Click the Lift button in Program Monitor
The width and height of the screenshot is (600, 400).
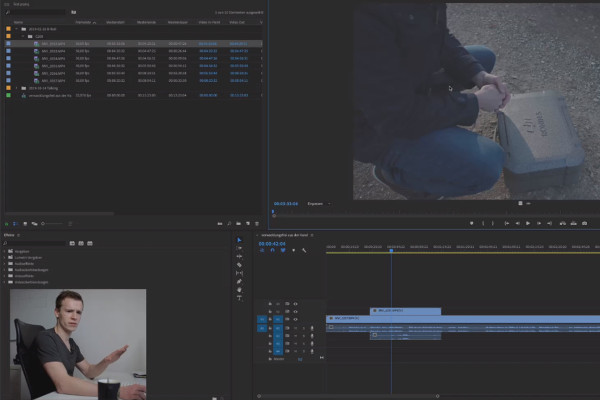(x=562, y=223)
